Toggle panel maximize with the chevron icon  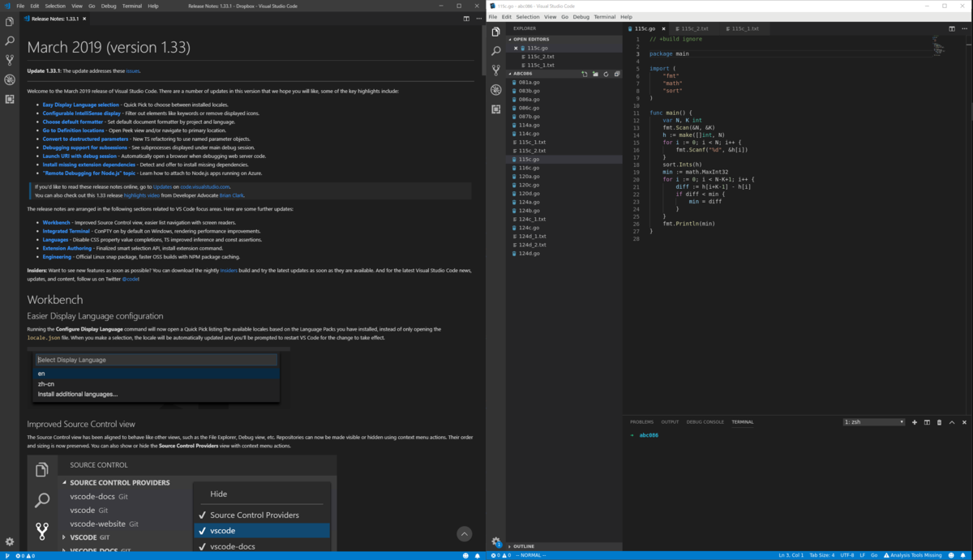coord(951,422)
